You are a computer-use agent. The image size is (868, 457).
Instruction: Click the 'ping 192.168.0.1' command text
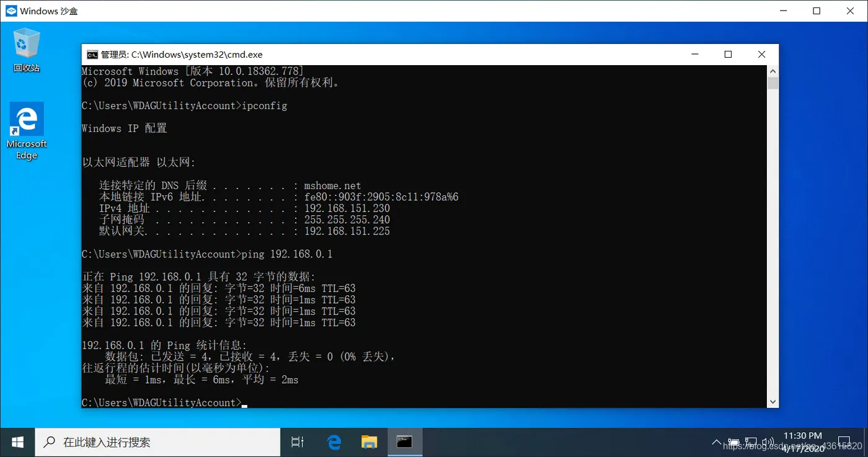pyautogui.click(x=287, y=254)
